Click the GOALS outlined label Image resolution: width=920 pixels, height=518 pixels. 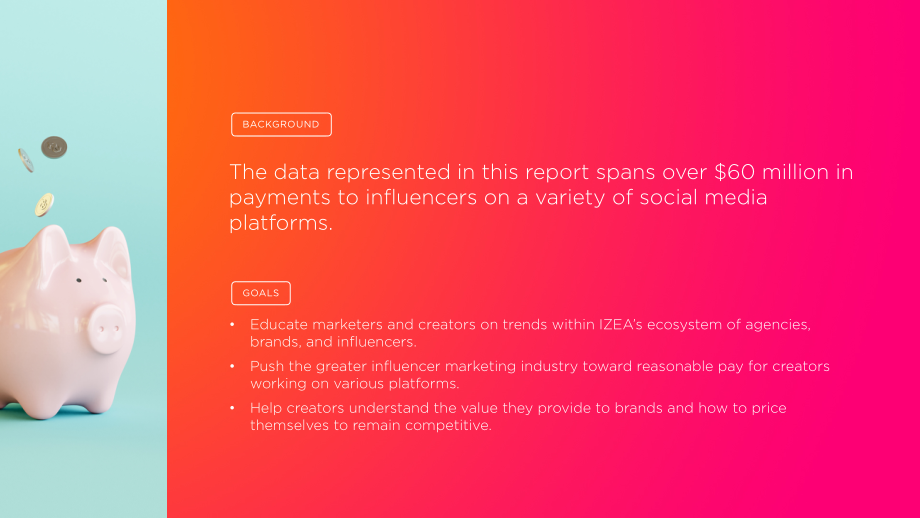(261, 293)
